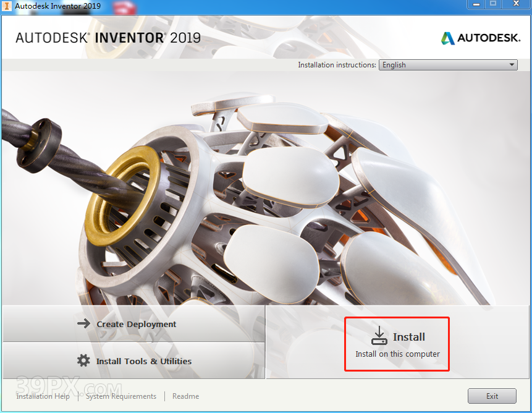Click the AUTODESK INVENTOR 2019 heading text

pos(108,38)
